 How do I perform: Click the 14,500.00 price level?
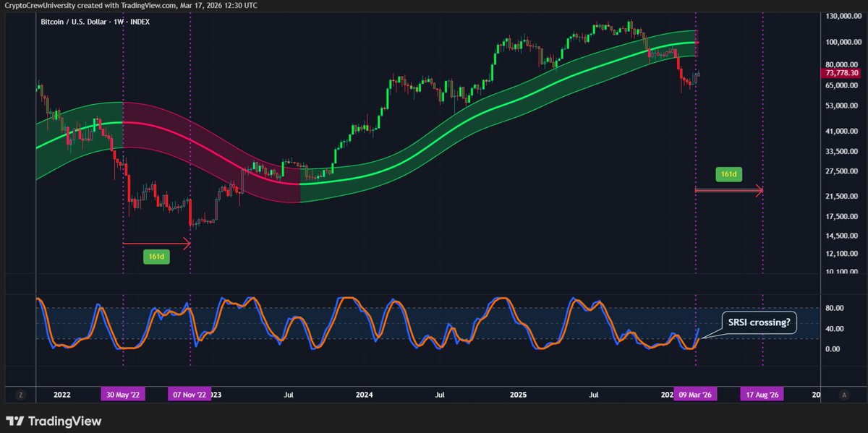(x=843, y=236)
